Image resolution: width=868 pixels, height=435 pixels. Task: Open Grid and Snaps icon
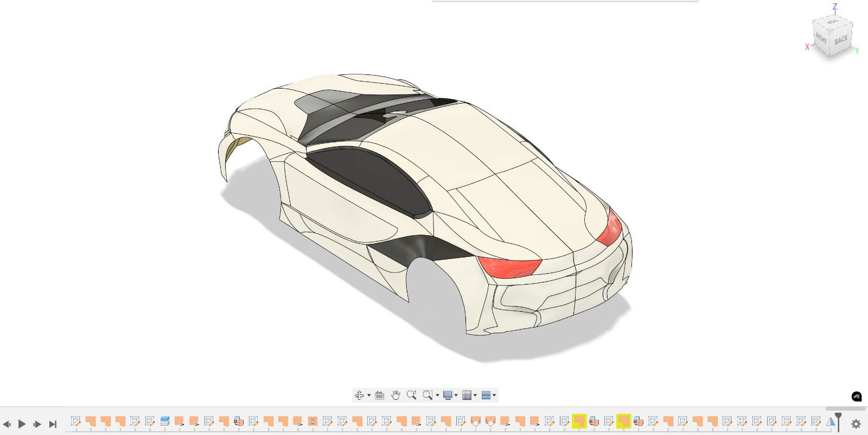tap(467, 395)
